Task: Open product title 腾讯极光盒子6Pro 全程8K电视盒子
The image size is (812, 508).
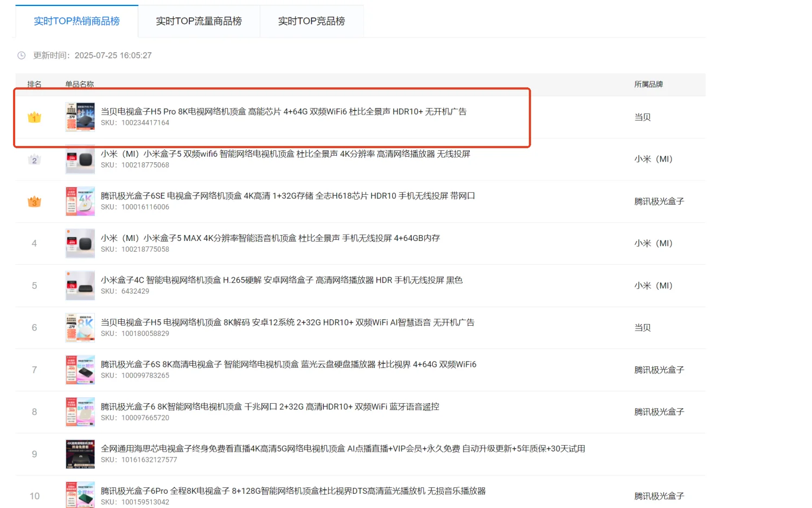Action: click(x=293, y=491)
